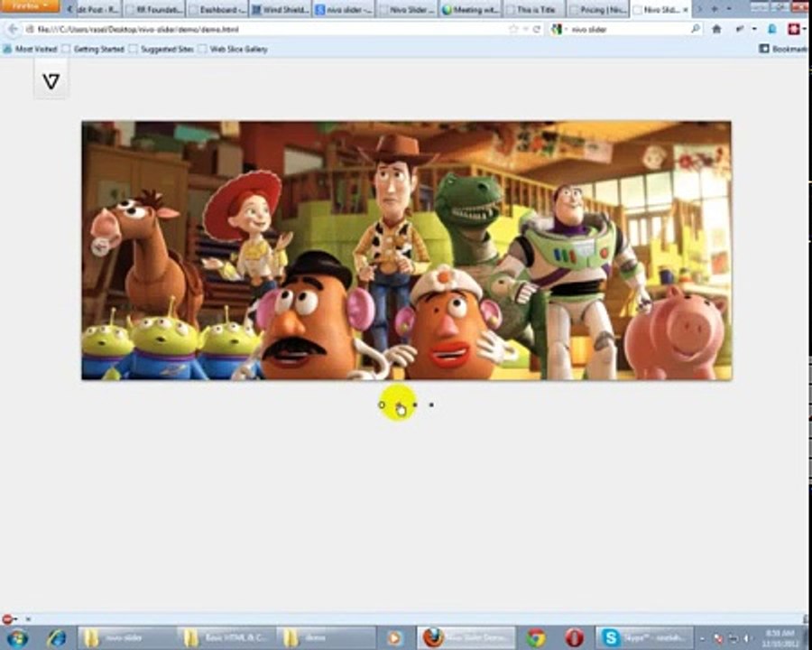This screenshot has height=650, width=812.
Task: Open the Getting Started bookmark
Action: coord(93,50)
